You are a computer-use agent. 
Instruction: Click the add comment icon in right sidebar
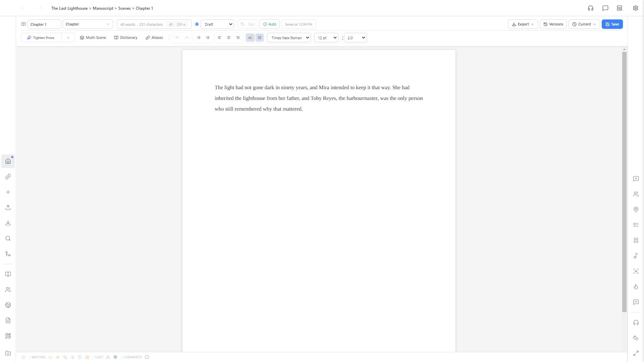pyautogui.click(x=636, y=179)
